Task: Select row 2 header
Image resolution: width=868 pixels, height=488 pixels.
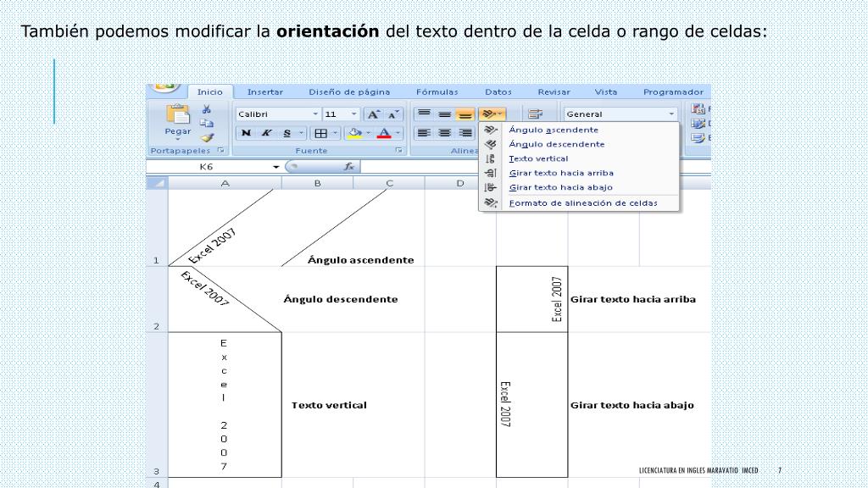Action: point(157,299)
